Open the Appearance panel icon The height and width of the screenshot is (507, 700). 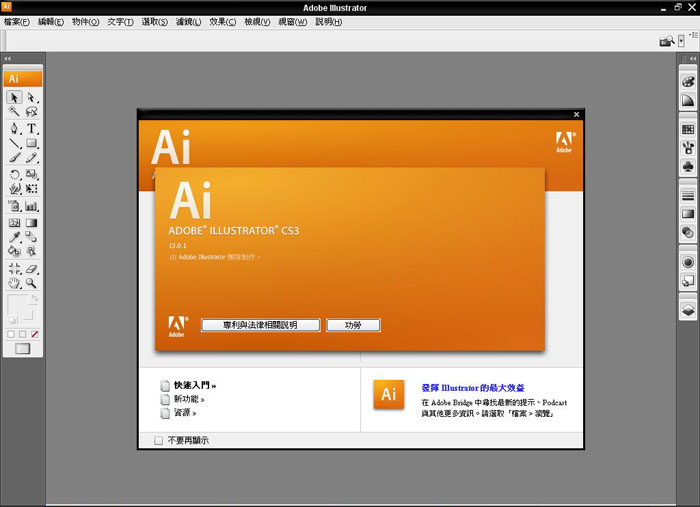click(x=688, y=262)
